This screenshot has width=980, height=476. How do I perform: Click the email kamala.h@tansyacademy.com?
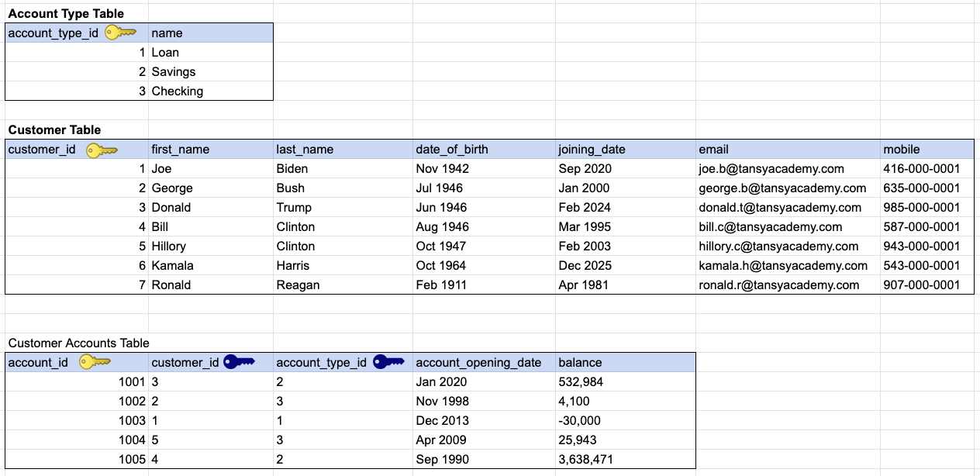point(783,265)
